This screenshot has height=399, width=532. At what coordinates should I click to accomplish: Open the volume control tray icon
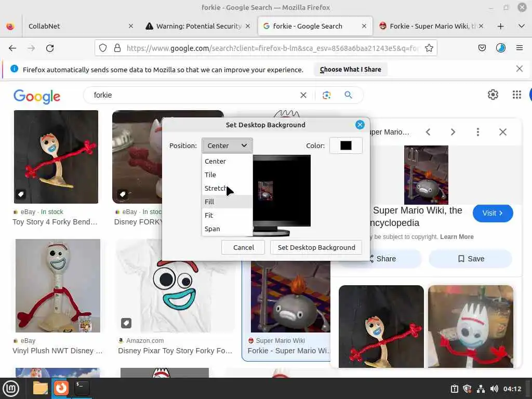coord(494,389)
